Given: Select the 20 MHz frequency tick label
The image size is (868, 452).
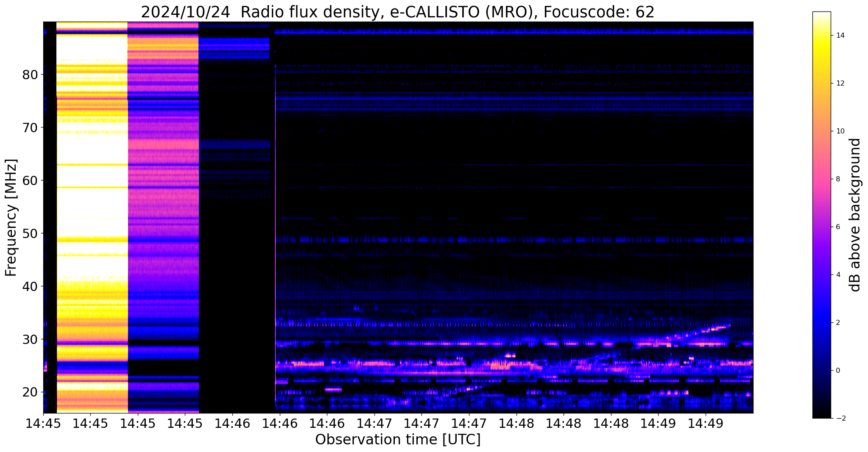Looking at the screenshot, I should 30,392.
